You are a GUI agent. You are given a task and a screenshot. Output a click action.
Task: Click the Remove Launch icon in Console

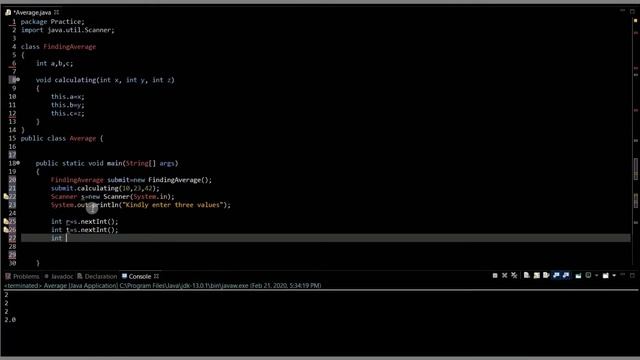tap(504, 276)
